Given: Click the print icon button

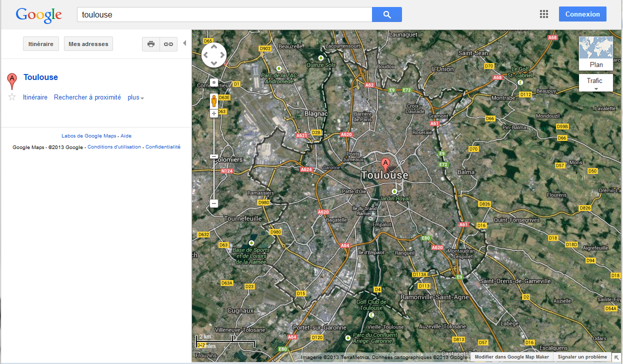Looking at the screenshot, I should (x=151, y=44).
